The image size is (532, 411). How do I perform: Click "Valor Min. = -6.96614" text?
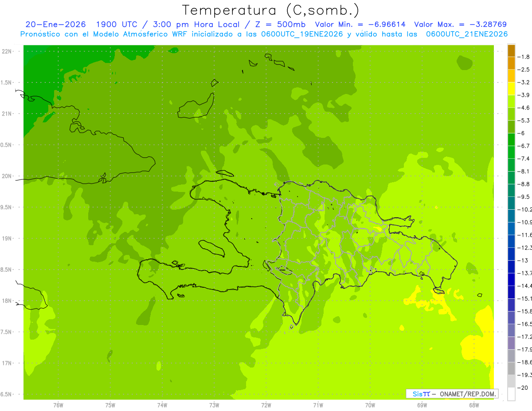coord(360,24)
